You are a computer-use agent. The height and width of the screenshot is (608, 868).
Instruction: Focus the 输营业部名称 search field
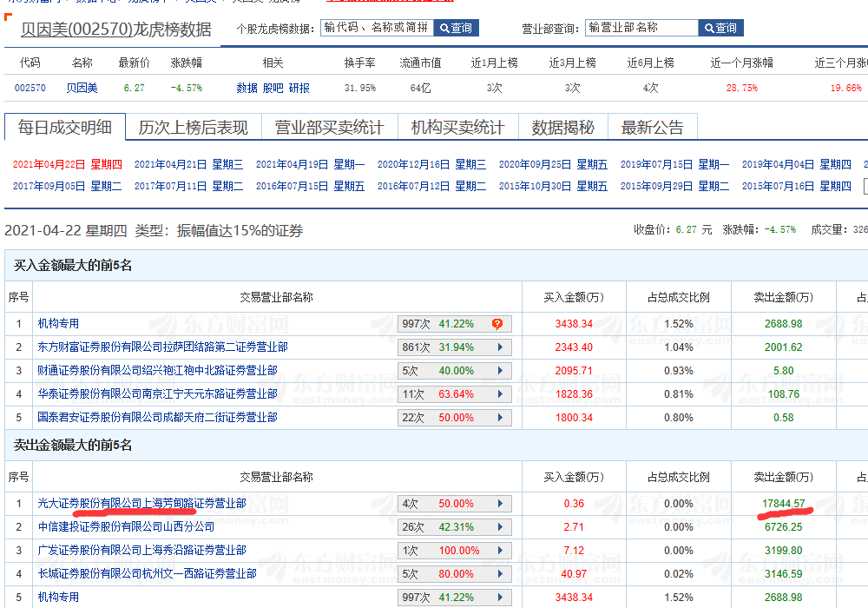click(641, 28)
